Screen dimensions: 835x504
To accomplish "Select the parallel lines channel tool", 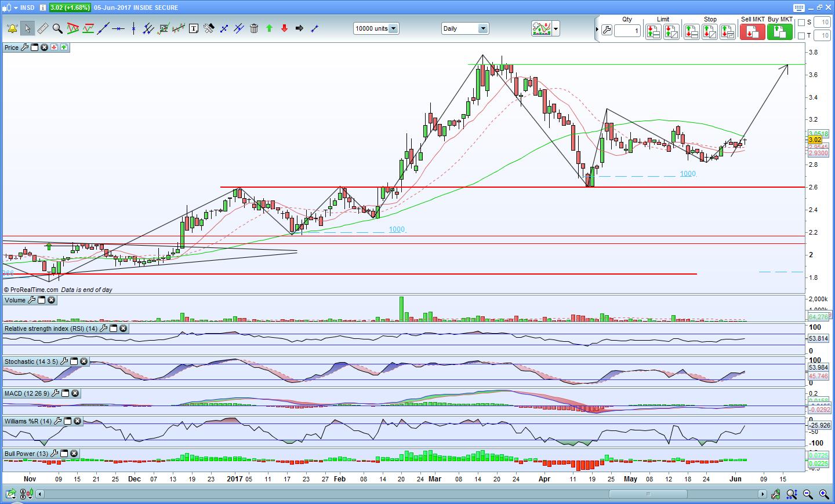I will pos(148,28).
